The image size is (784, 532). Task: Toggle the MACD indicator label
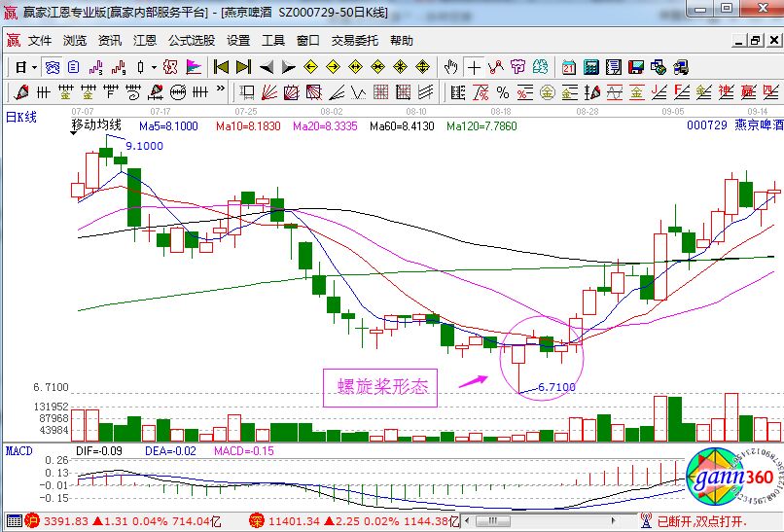click(x=19, y=451)
